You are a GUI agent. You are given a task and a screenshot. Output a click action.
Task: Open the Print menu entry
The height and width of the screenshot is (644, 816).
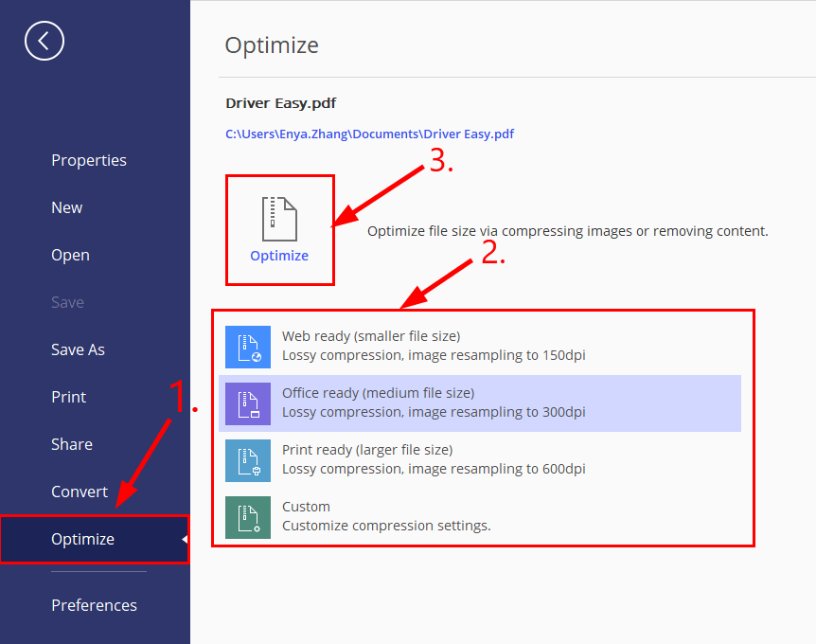coord(70,397)
